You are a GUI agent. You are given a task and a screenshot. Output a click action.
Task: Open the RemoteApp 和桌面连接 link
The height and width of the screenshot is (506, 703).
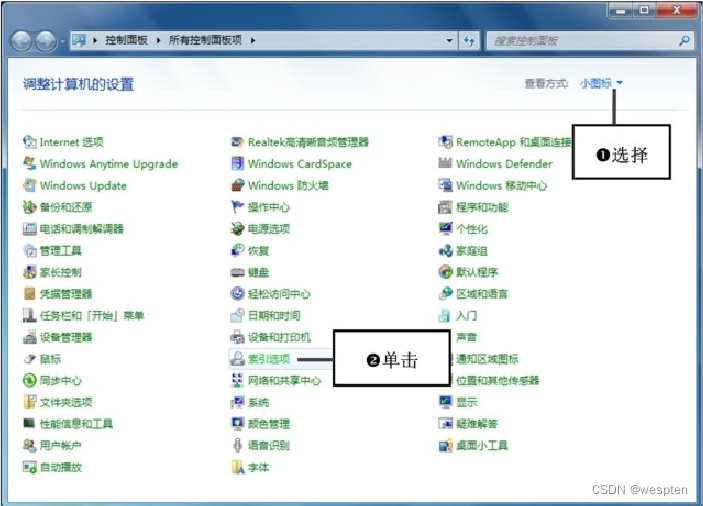tap(514, 142)
